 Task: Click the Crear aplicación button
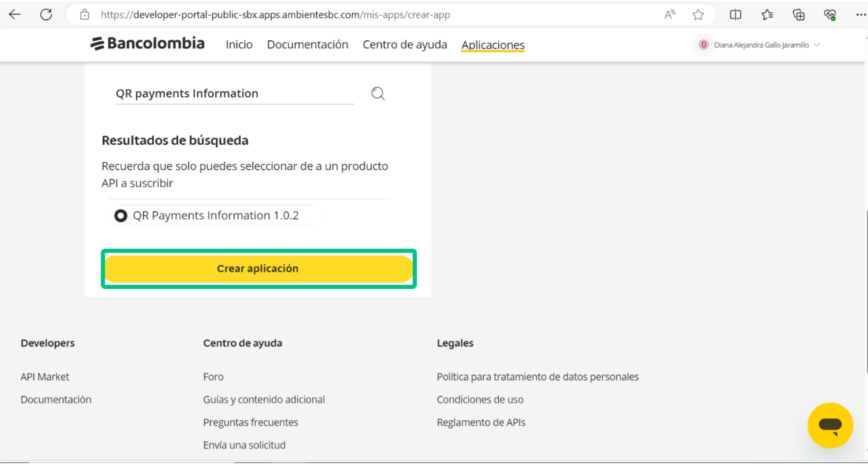[x=258, y=269]
